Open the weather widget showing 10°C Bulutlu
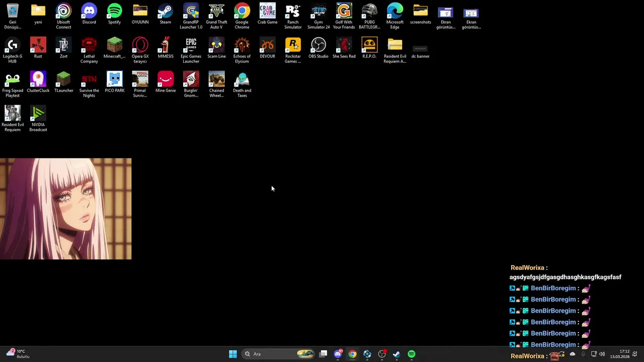The image size is (644, 362). click(x=18, y=354)
